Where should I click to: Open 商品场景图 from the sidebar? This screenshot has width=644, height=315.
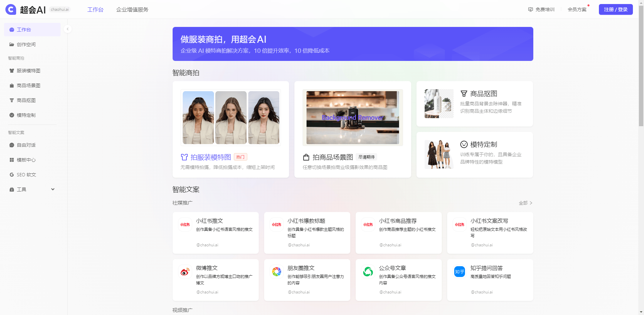(x=29, y=85)
